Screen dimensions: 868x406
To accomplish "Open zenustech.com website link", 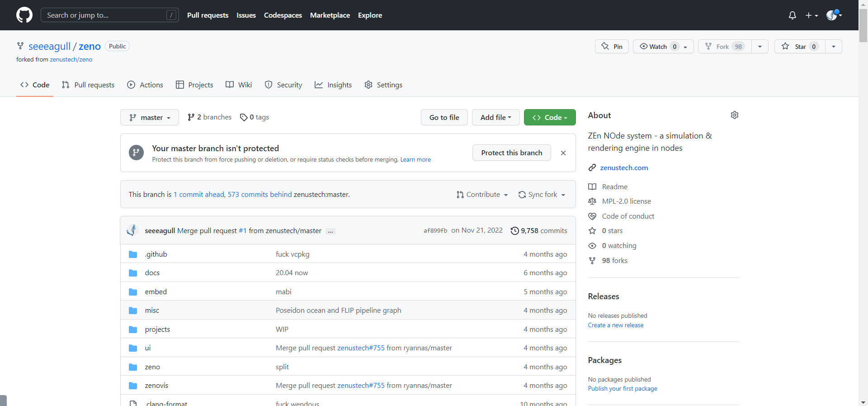I will tap(624, 167).
